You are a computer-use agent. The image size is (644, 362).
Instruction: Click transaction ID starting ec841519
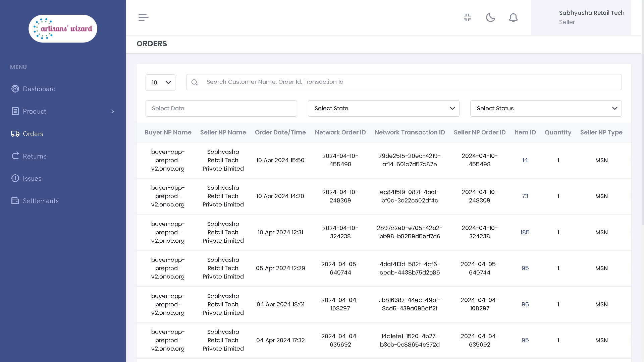tap(410, 196)
